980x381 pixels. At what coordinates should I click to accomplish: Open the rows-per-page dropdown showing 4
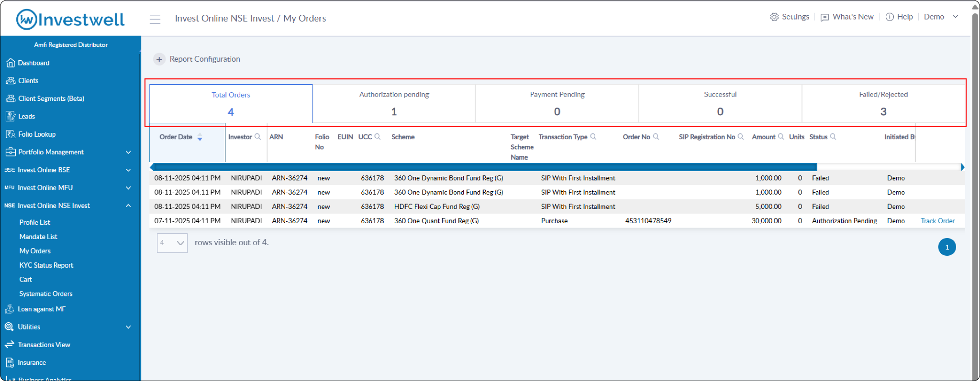(x=172, y=243)
